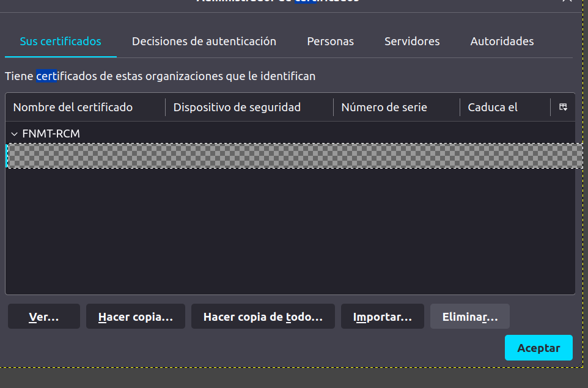Open the Decisiones de autenticación tab
This screenshot has height=388, width=588.
pyautogui.click(x=204, y=42)
